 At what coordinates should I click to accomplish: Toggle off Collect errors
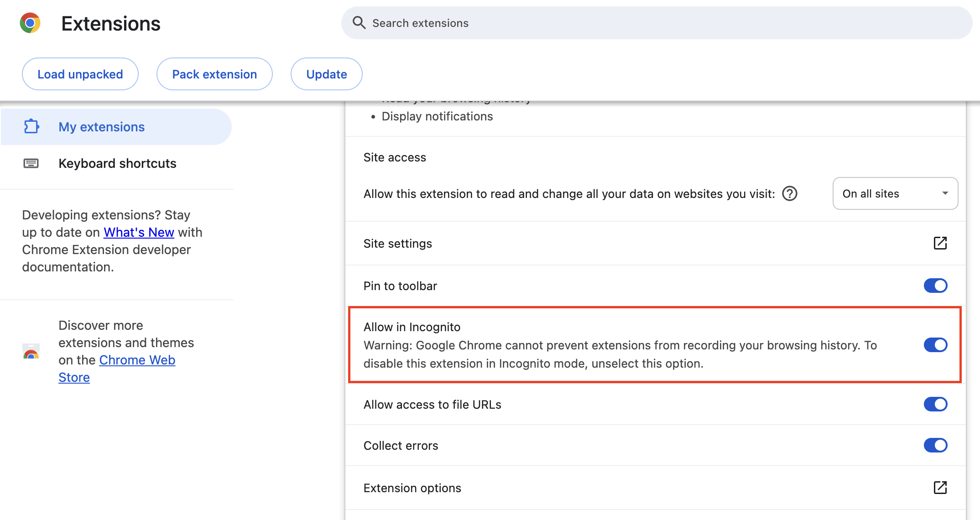click(936, 445)
